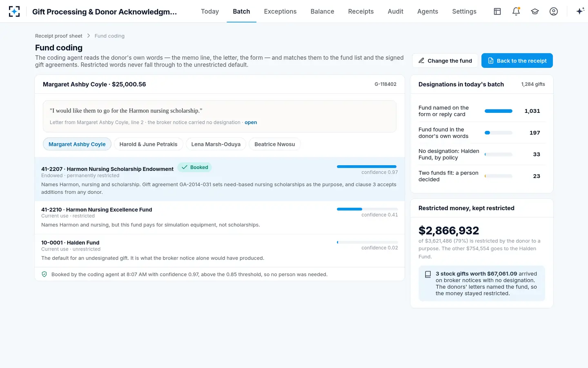Select the 41-2207 Harmon Nursing Scholarship Endowment row
Viewport: 588px width, 368px height.
220,179
